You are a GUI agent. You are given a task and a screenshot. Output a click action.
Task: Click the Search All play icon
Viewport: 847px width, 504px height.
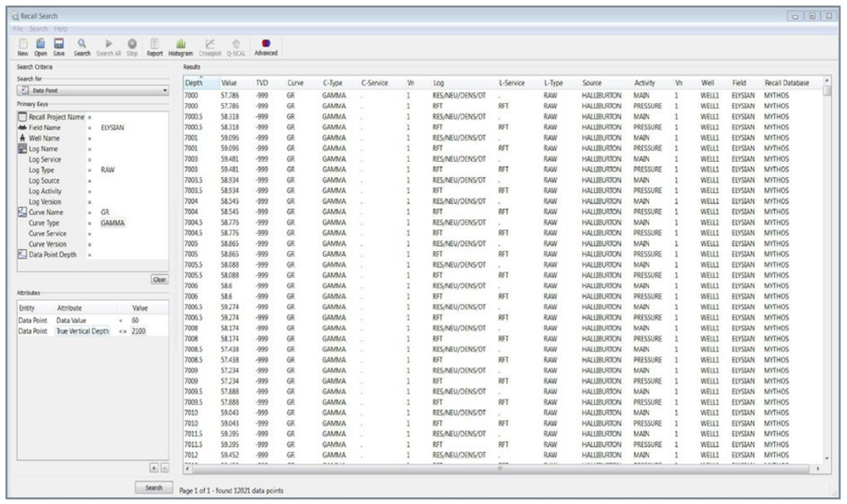(108, 47)
